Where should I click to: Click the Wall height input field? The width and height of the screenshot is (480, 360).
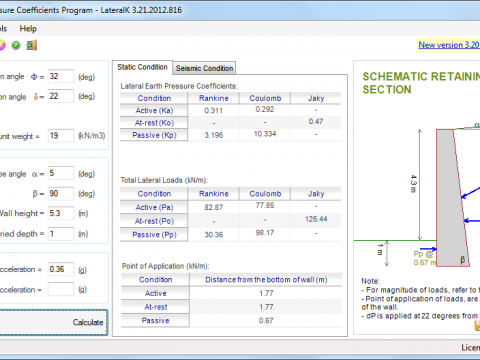click(x=61, y=213)
